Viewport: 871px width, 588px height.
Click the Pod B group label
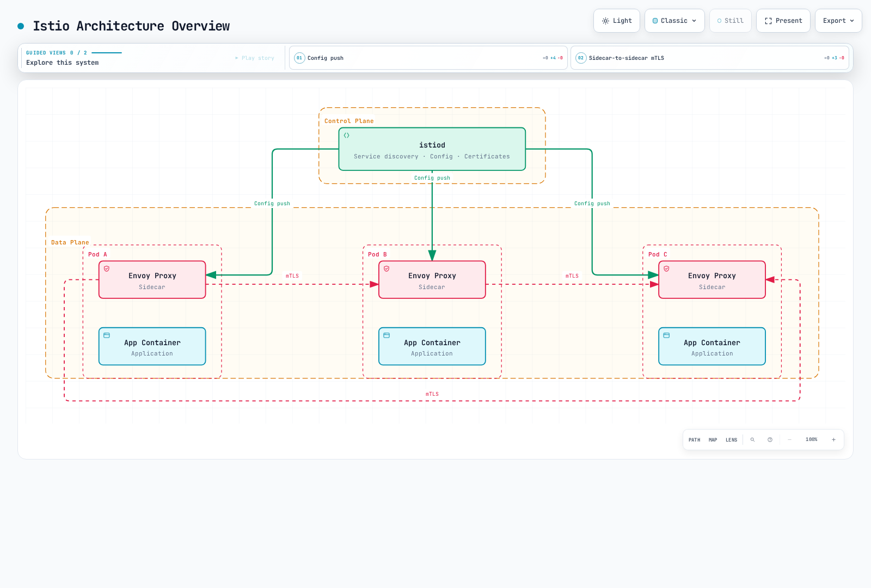[x=377, y=254]
